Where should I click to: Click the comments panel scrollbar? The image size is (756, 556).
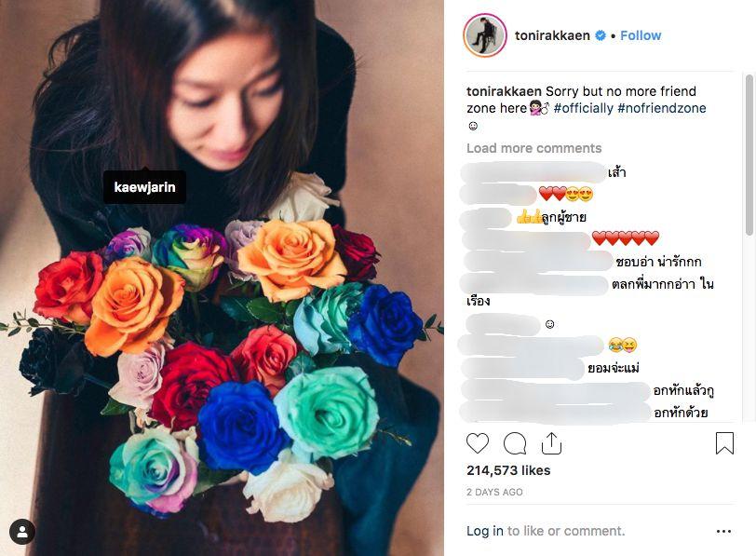pos(749,149)
